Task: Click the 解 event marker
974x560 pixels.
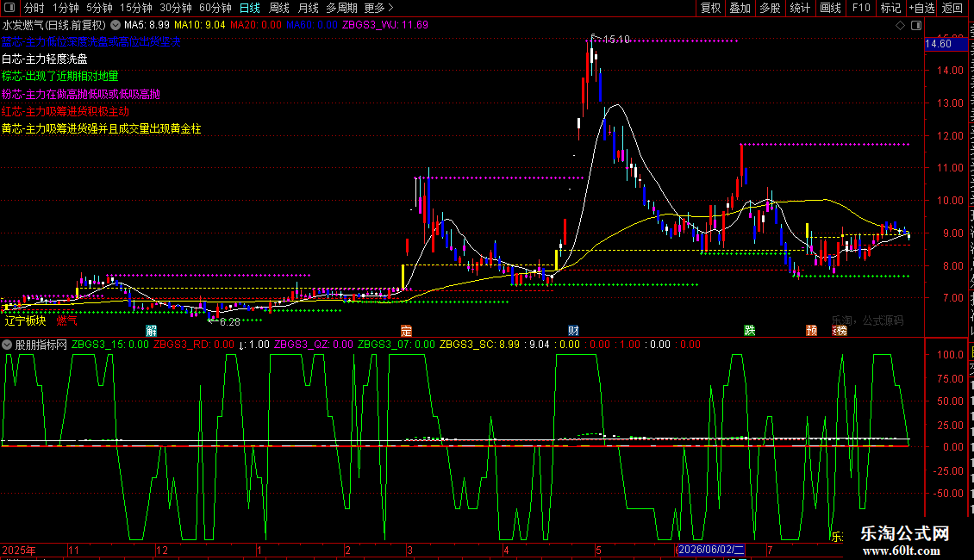Action: pyautogui.click(x=151, y=330)
